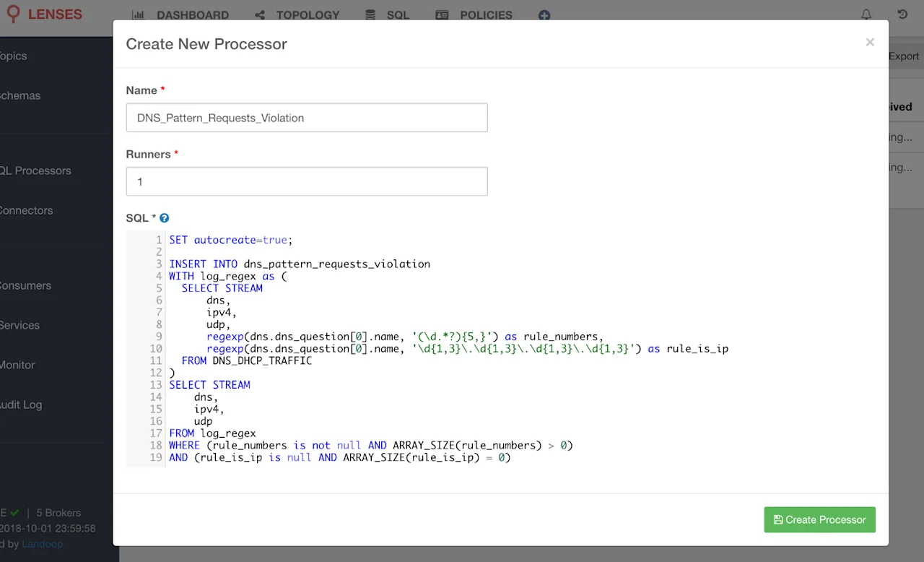Click the Topology share icon
Viewport: 924px width, 562px height.
click(x=260, y=14)
